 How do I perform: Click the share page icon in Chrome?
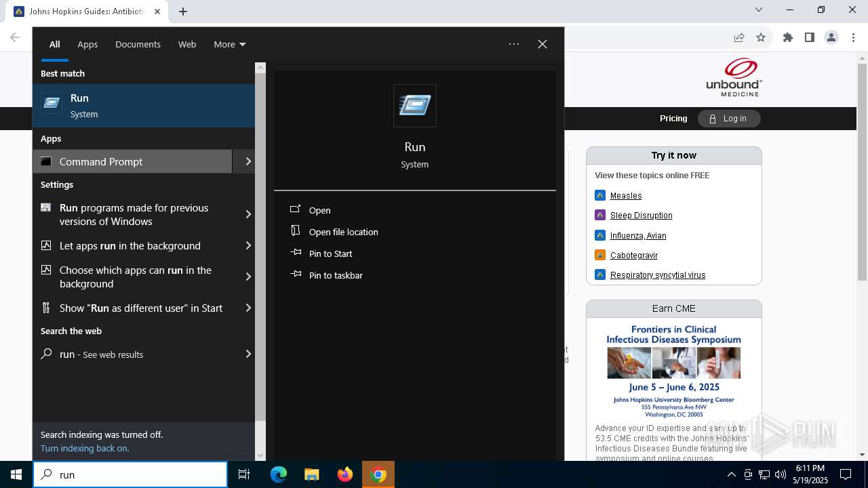pos(739,37)
